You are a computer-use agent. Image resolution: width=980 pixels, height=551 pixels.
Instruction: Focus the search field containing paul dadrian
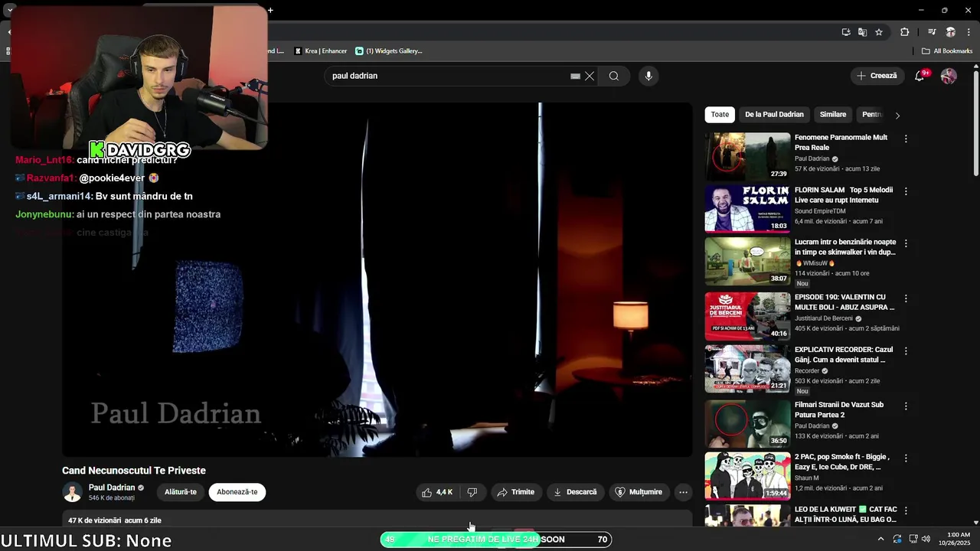(x=448, y=76)
